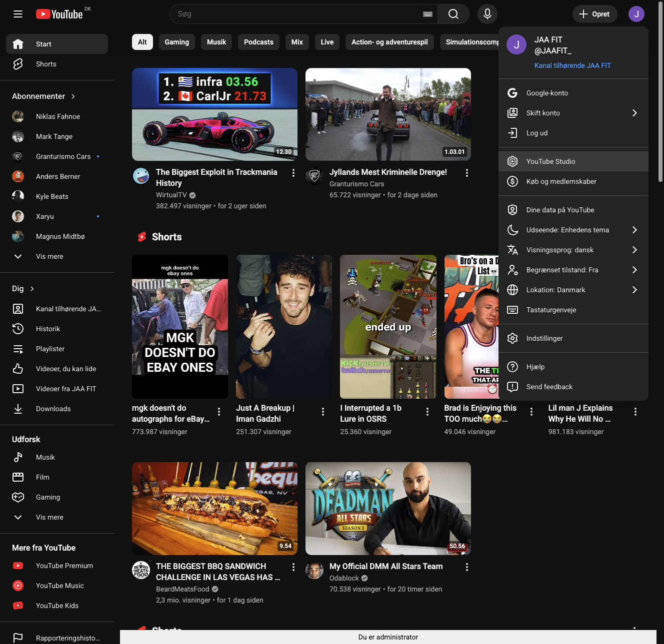Open Indstillinger in the account menu
Image resolution: width=664 pixels, height=644 pixels.
coord(573,338)
